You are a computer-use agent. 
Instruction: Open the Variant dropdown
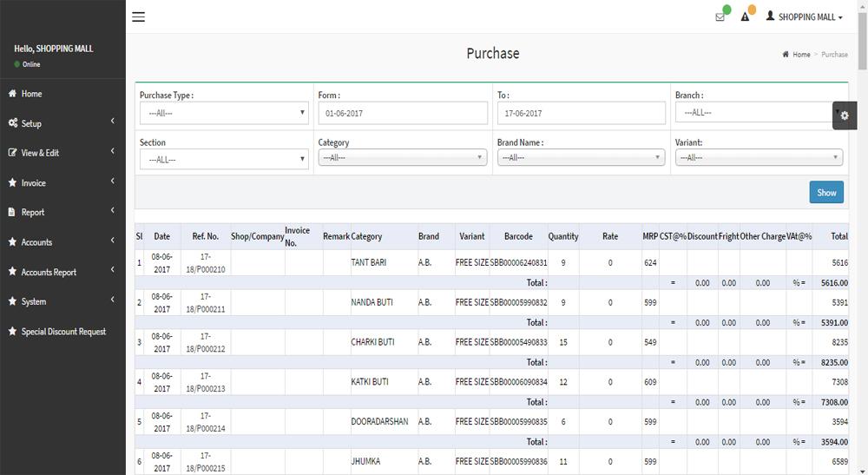click(759, 157)
